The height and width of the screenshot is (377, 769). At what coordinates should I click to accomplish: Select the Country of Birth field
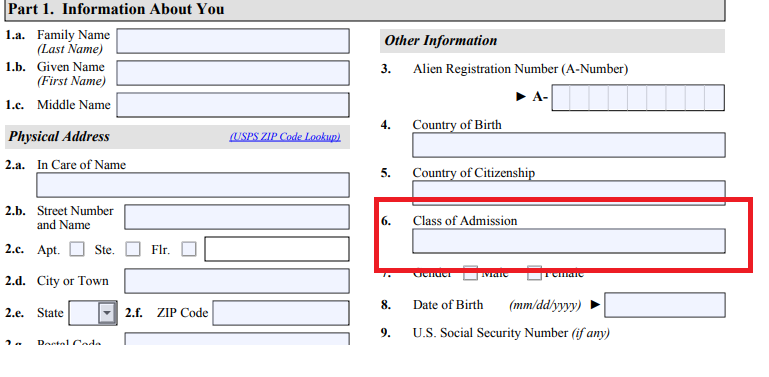click(x=569, y=145)
